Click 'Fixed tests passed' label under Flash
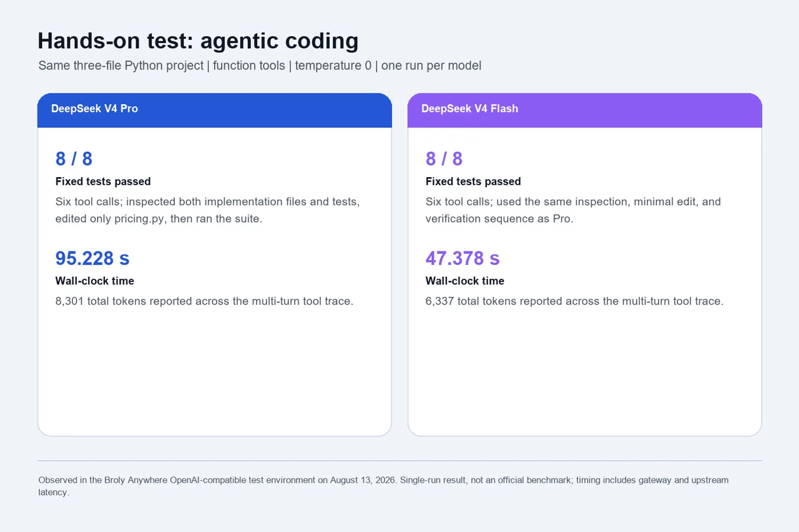The width and height of the screenshot is (799, 532). point(473,181)
